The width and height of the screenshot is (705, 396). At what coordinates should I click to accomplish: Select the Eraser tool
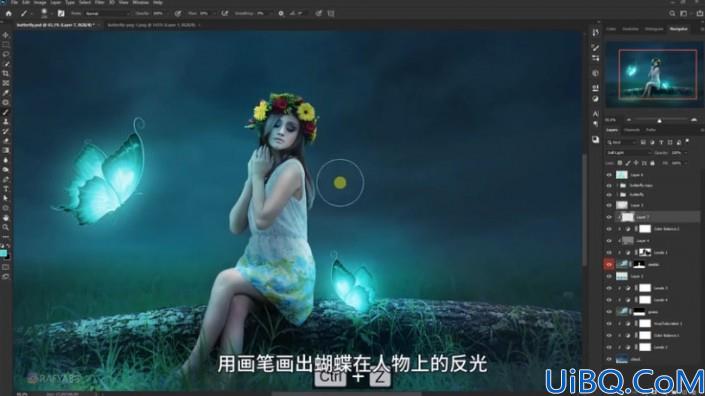tap(5, 141)
